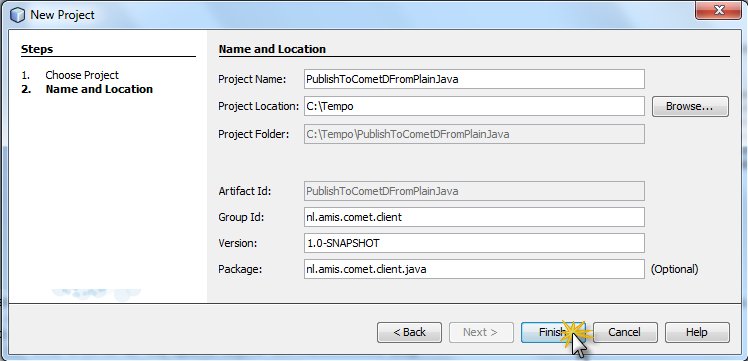
Task: Click the Project Location field
Action: tap(474, 106)
